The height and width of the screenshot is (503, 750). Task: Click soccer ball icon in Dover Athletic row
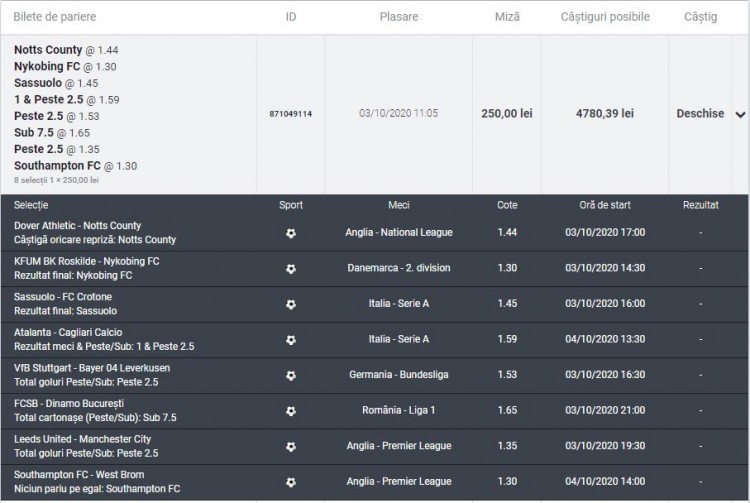tap(290, 233)
